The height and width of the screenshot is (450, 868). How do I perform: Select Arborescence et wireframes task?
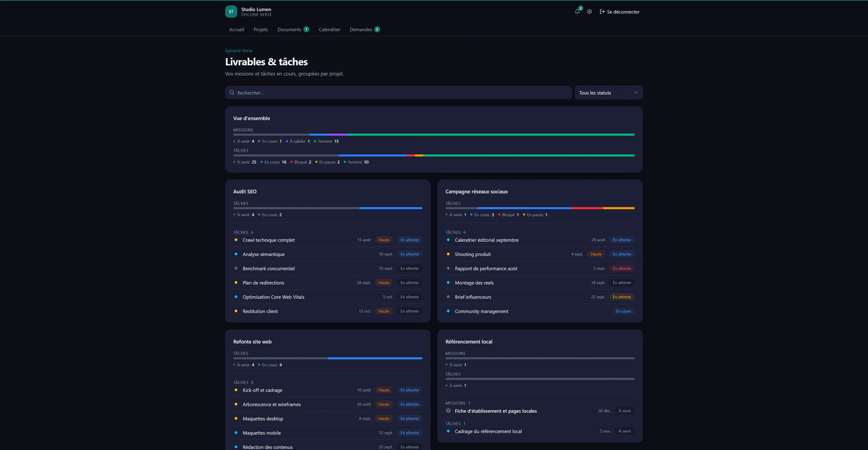click(328, 404)
